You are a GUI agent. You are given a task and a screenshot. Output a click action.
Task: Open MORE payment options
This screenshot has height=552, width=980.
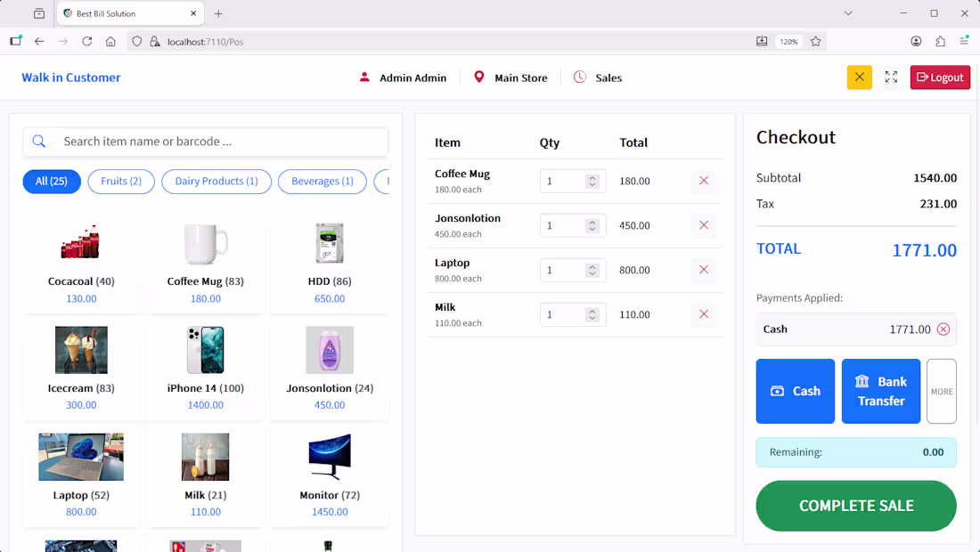942,391
